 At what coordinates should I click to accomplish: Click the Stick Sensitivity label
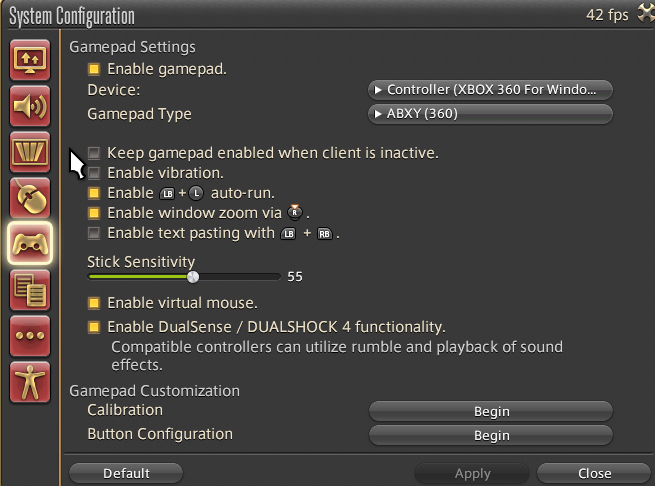141,262
